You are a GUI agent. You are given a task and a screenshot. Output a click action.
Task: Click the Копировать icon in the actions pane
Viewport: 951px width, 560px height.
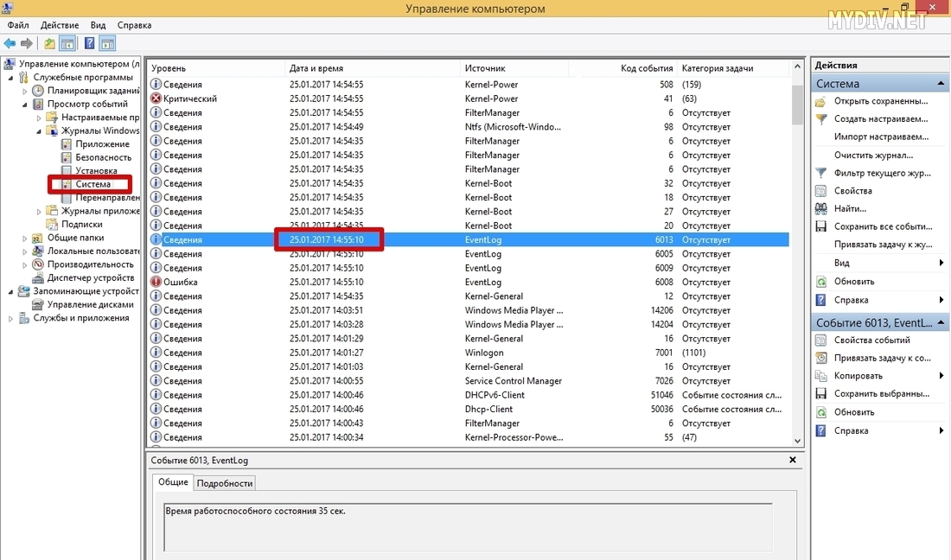pyautogui.click(x=820, y=376)
